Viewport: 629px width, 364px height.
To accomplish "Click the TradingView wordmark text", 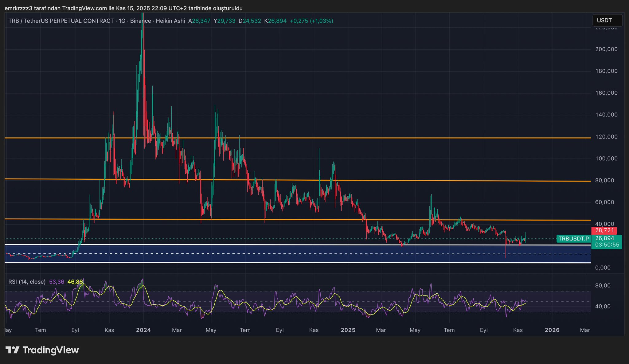I will [x=51, y=350].
